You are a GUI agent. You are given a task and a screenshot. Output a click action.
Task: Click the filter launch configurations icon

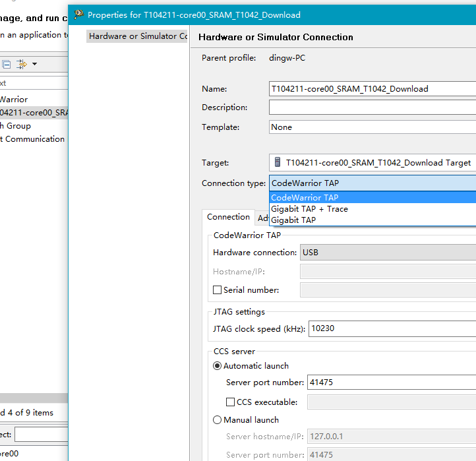(x=21, y=64)
